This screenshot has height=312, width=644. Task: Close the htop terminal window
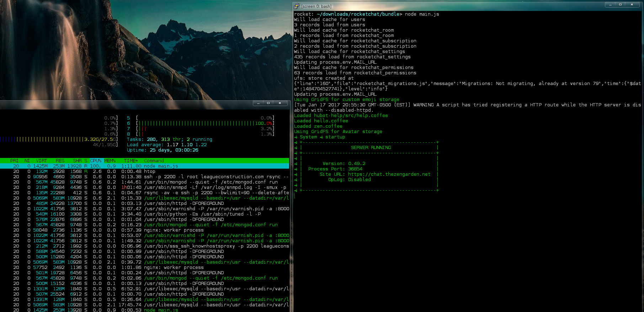click(x=280, y=103)
